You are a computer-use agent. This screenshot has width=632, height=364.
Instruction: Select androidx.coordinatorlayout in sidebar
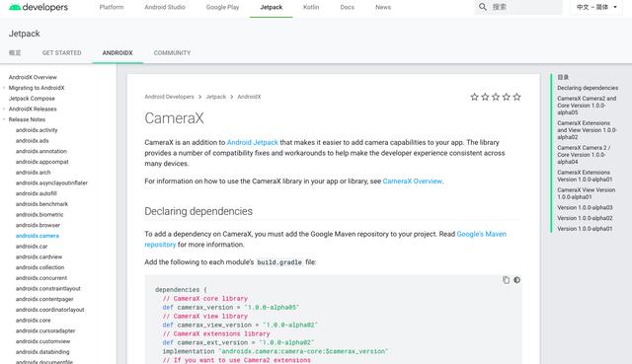click(50, 310)
